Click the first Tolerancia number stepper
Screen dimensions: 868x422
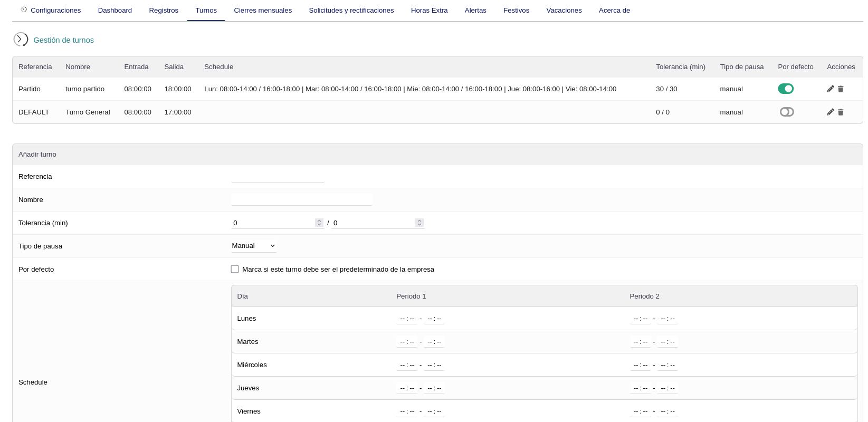pyautogui.click(x=319, y=223)
